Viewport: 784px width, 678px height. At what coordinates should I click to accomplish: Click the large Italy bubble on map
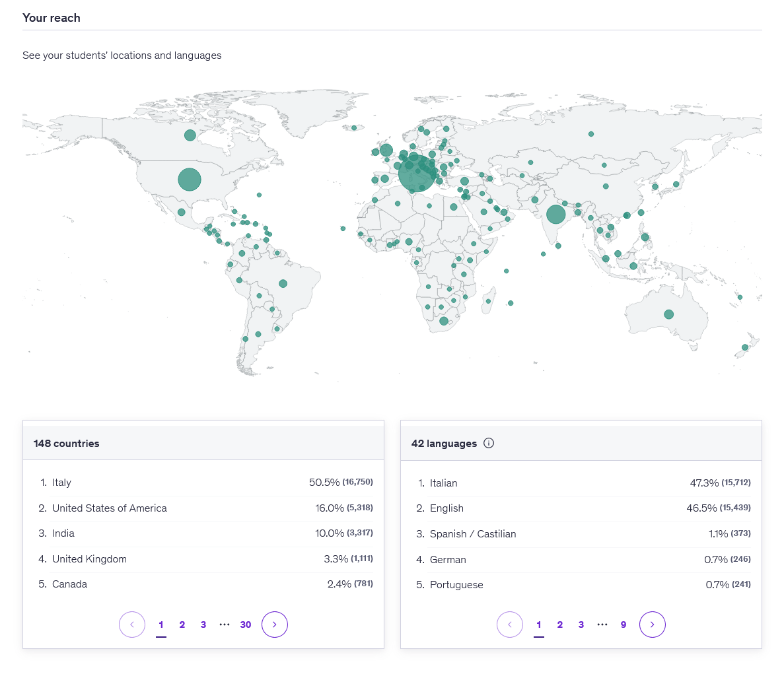417,174
